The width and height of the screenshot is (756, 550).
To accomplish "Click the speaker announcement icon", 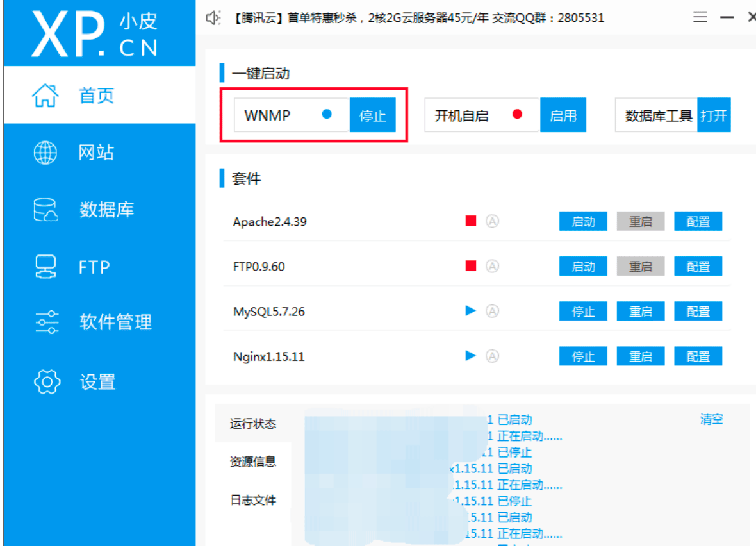I will click(213, 18).
